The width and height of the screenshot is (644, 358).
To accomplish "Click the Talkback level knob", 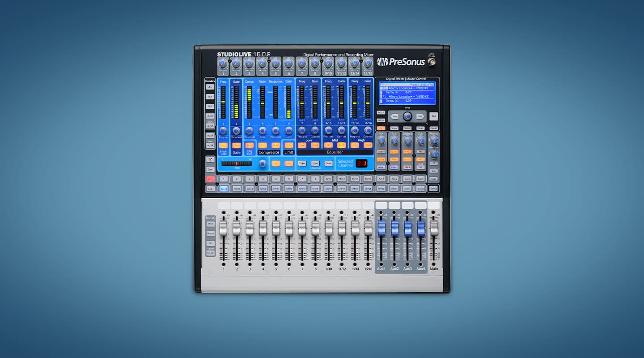I will click(407, 141).
